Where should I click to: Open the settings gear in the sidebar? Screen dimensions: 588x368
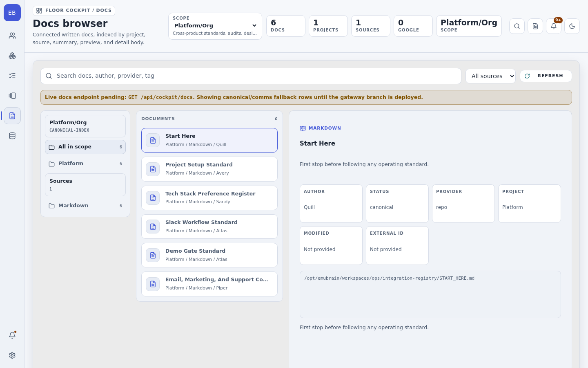click(12, 355)
